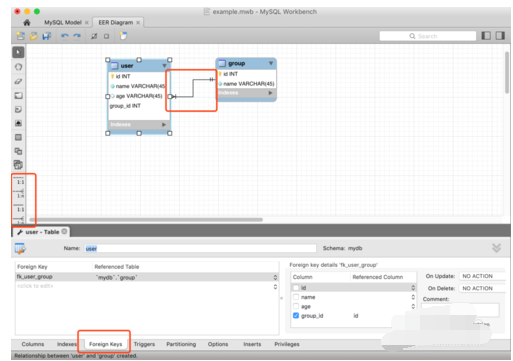
Task: Open the Inserts tab
Action: 252,344
